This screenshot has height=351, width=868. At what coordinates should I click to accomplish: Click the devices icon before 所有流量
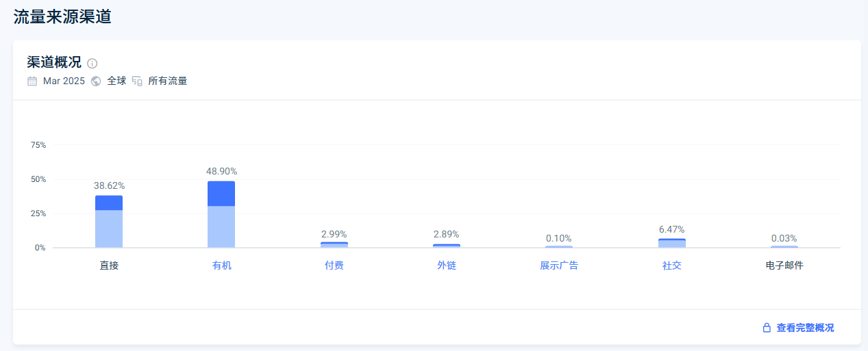point(137,81)
